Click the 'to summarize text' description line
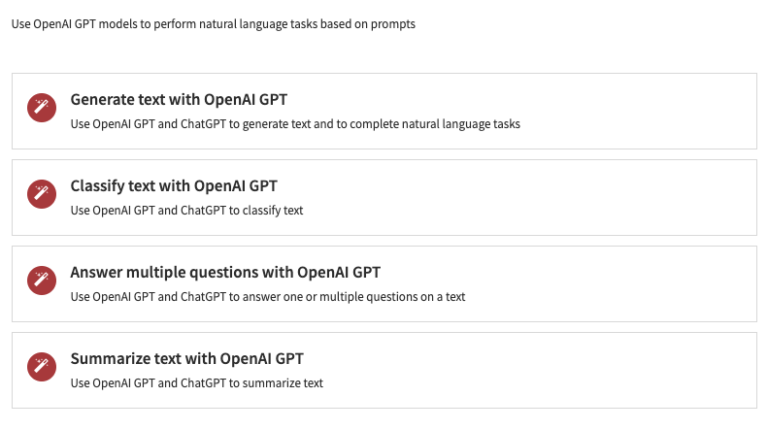Viewport: 768px width, 430px height. click(196, 383)
